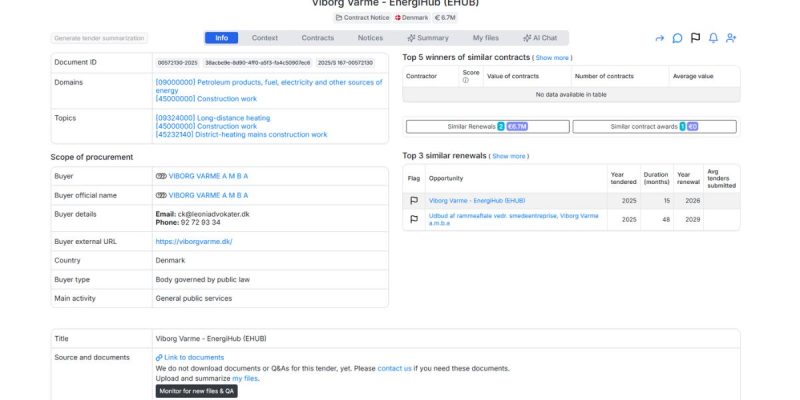Open Udbud af rammeaftale smedeentreprise opportunity
Viewport: 800px width, 400px height.
pyautogui.click(x=514, y=219)
